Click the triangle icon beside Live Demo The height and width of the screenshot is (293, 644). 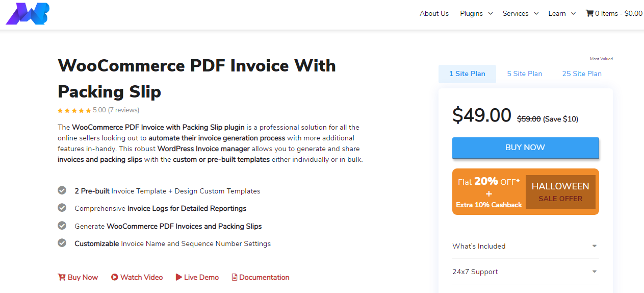[x=179, y=277]
